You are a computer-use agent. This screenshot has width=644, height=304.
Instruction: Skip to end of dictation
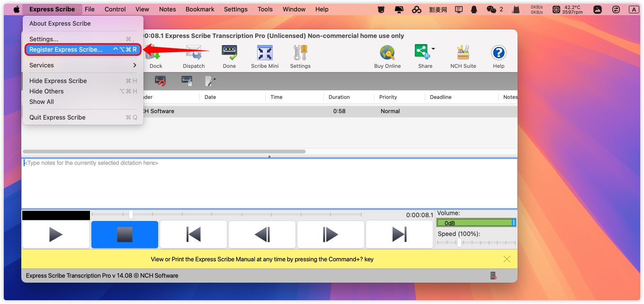click(x=399, y=234)
